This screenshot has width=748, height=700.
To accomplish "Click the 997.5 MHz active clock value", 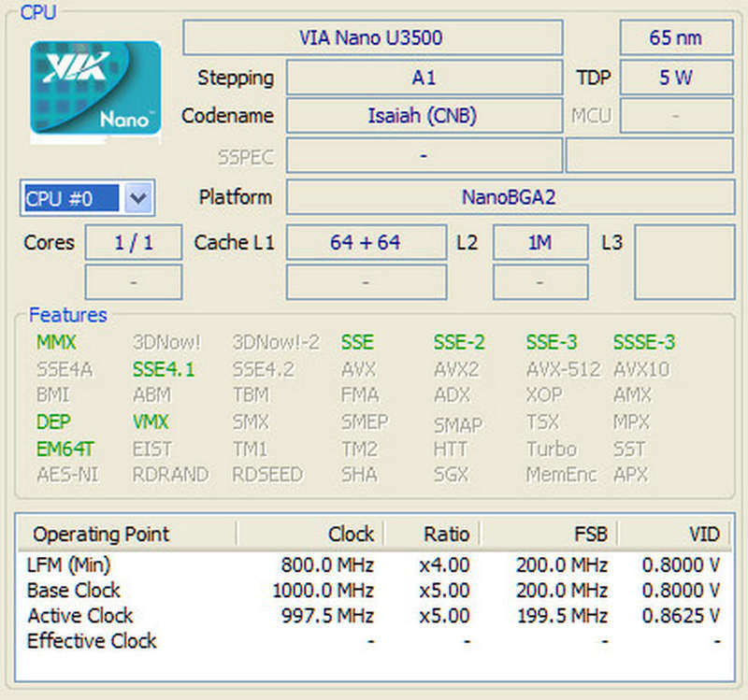I will click(327, 616).
